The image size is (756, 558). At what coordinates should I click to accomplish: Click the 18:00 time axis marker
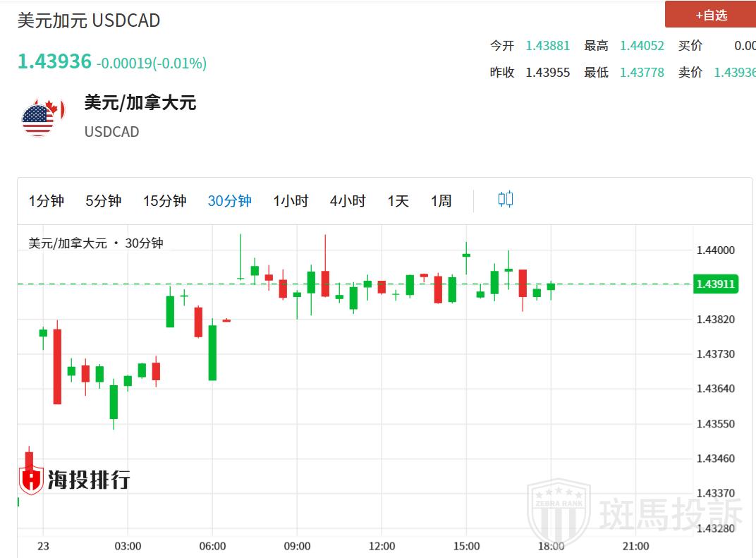click(551, 546)
